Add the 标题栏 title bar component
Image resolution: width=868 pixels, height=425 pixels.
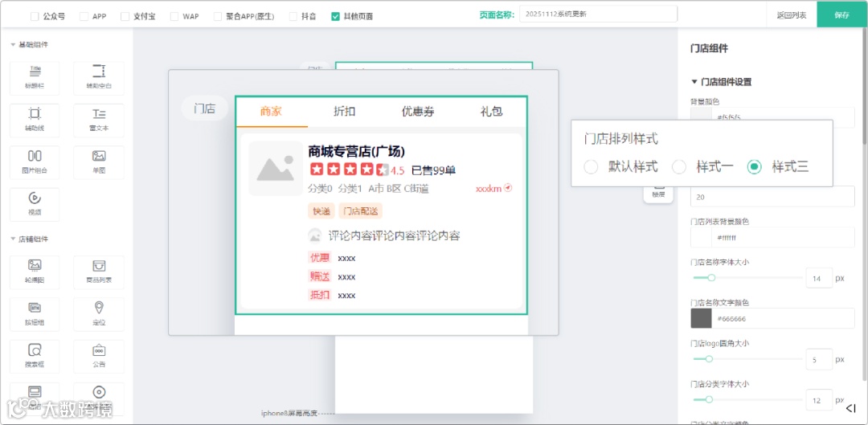35,77
